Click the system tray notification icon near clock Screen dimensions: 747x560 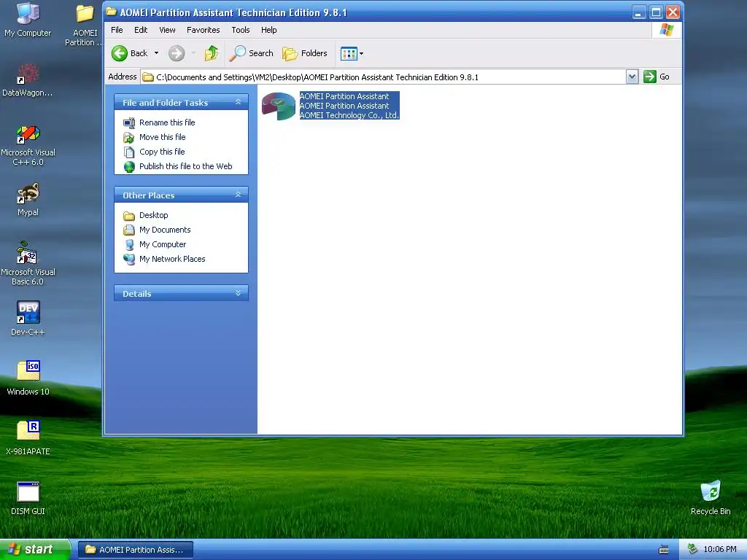pos(693,550)
